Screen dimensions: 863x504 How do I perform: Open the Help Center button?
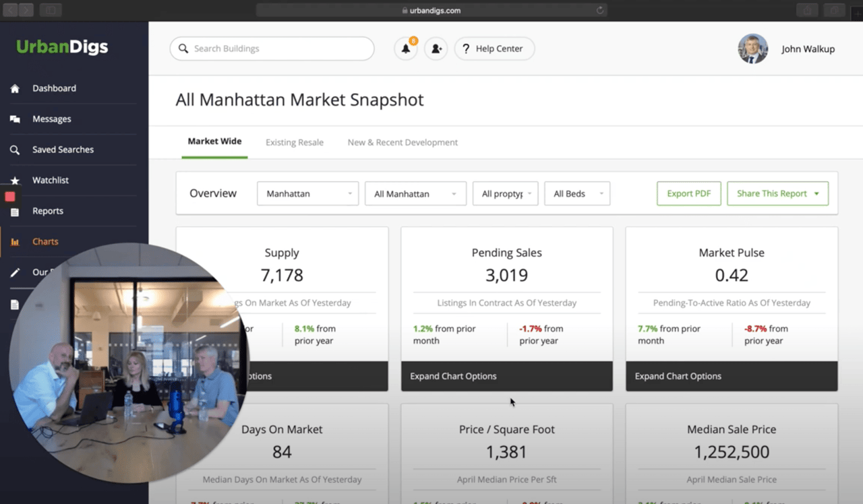pos(495,49)
